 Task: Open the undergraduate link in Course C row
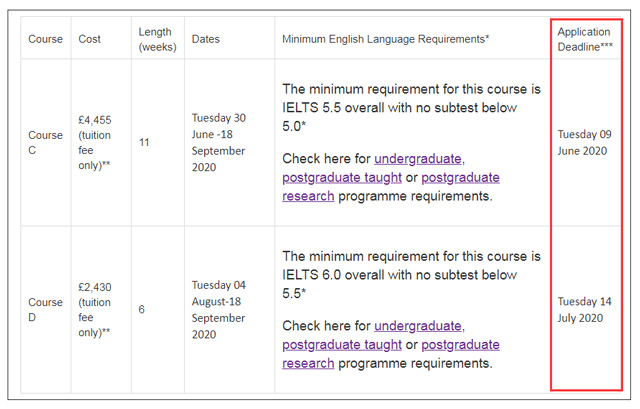[418, 158]
